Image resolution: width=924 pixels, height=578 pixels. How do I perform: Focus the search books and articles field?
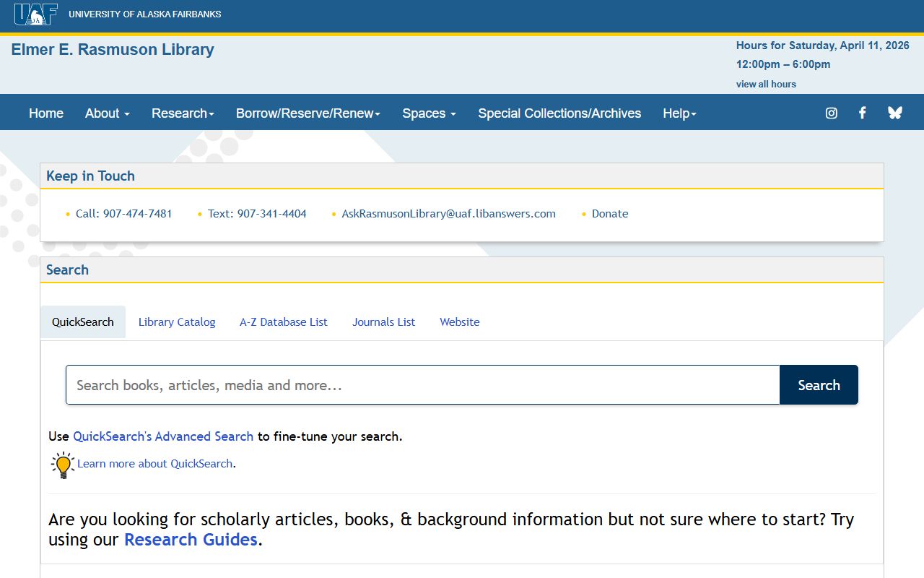(423, 385)
